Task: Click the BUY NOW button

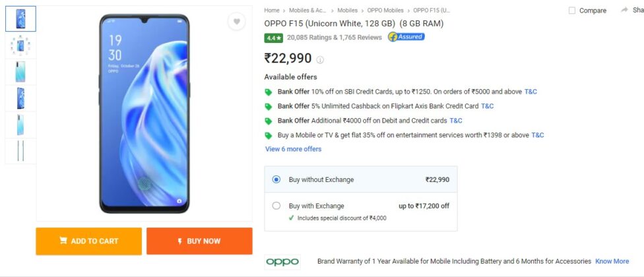Action: pyautogui.click(x=200, y=241)
